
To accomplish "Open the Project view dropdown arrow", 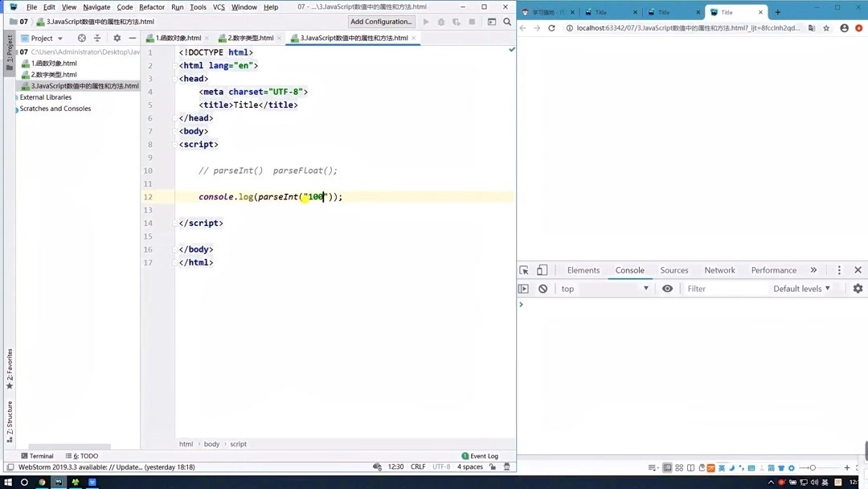I will [60, 38].
